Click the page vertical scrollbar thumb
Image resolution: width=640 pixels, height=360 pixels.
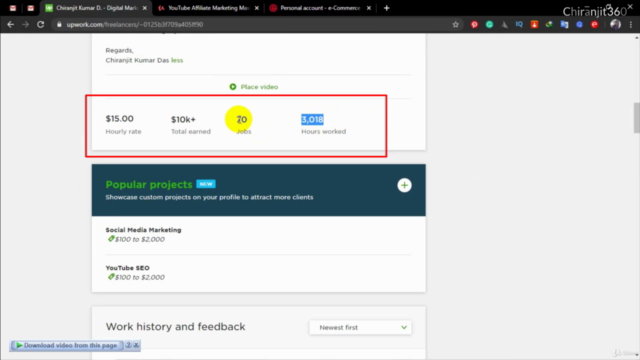[636, 118]
